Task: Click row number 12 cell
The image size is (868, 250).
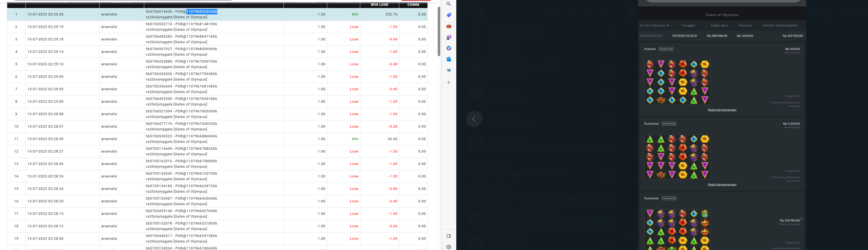Action: (16, 151)
